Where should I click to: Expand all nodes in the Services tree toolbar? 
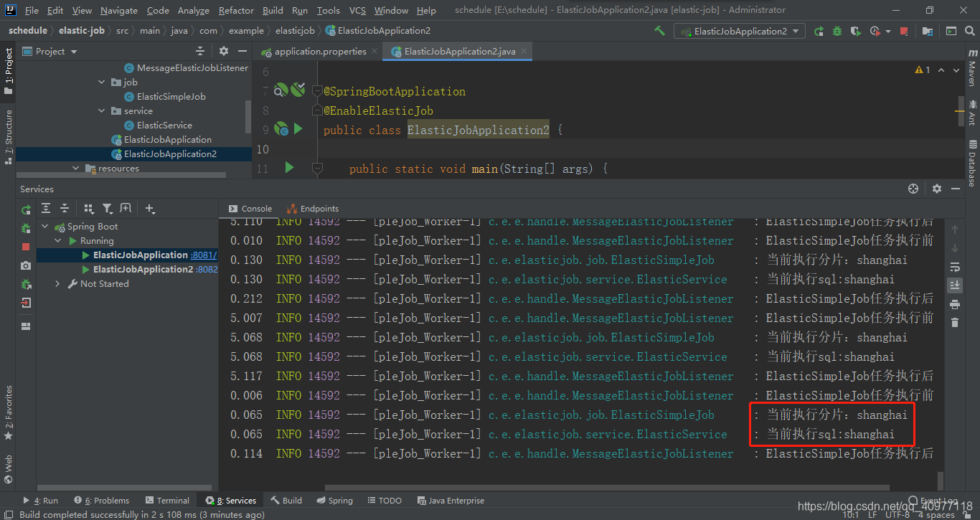[x=46, y=209]
